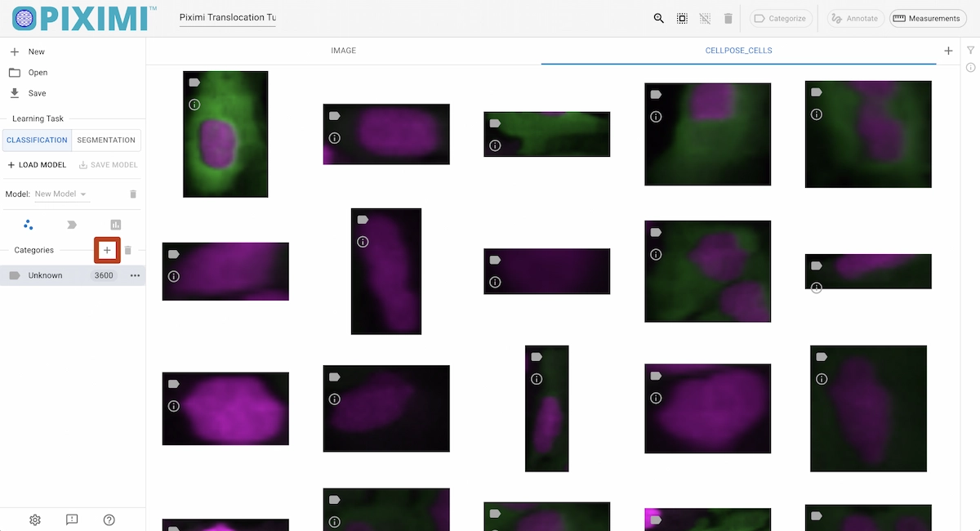Screen dimensions: 980x531
Task: Open the zoom magnifier tool in top toolbar
Action: click(x=659, y=18)
